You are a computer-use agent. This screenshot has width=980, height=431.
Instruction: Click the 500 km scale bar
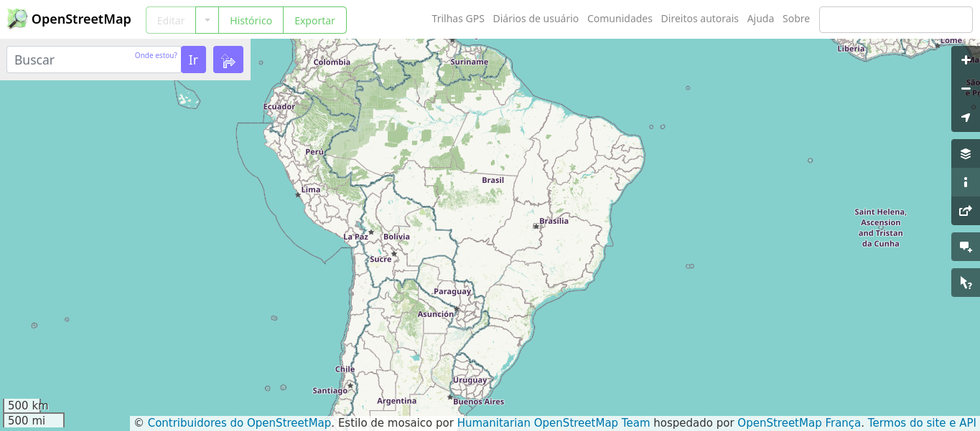[27, 405]
